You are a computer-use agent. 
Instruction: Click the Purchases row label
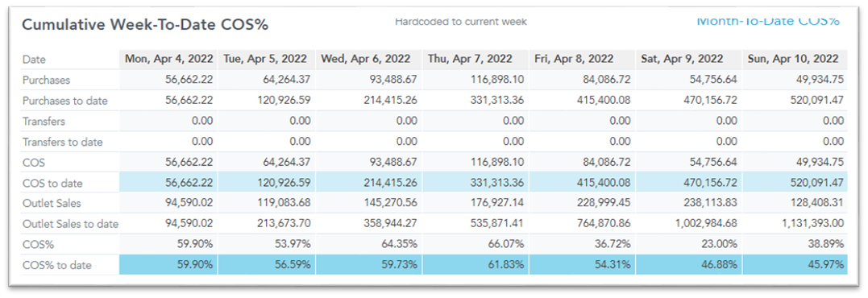47,80
